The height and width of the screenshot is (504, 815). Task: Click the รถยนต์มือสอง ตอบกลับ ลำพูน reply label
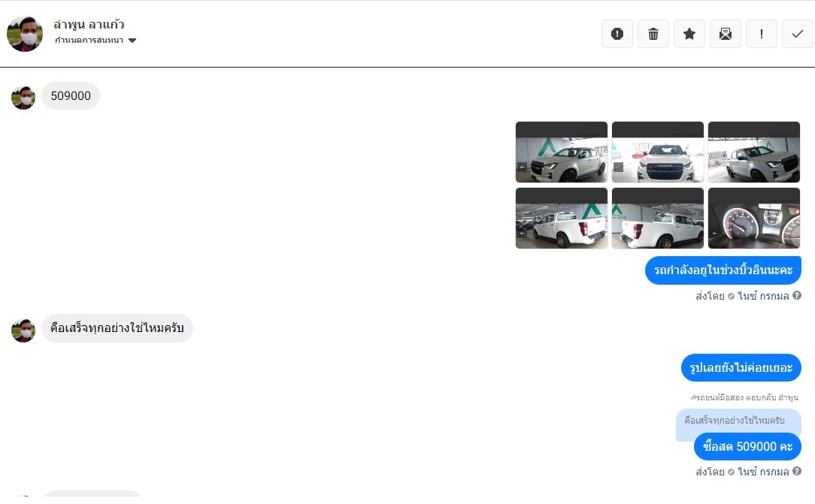tap(744, 397)
